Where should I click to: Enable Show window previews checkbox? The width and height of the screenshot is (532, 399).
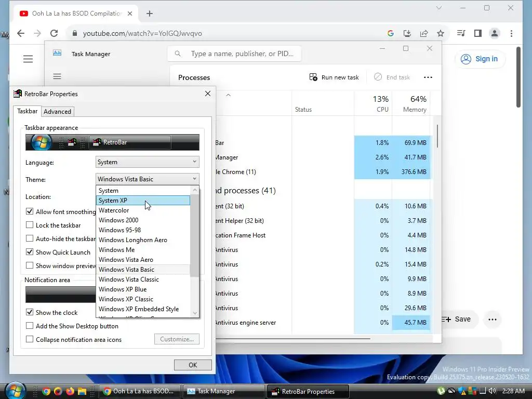(x=30, y=265)
